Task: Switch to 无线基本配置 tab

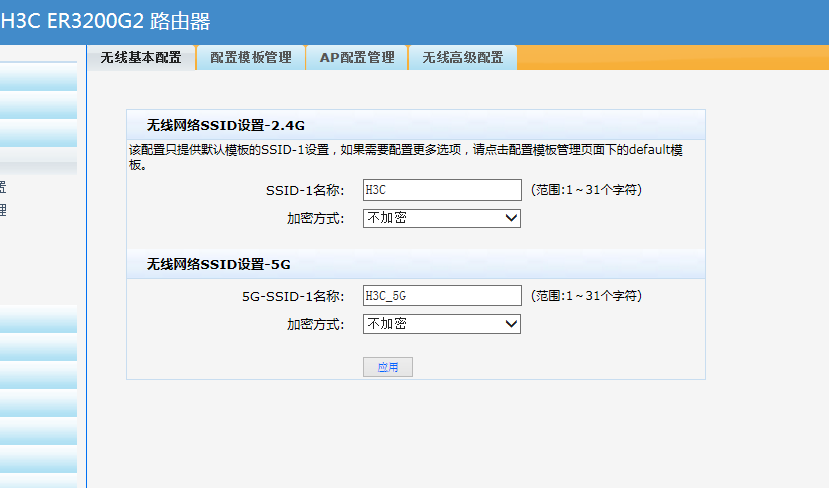Action: click(141, 57)
